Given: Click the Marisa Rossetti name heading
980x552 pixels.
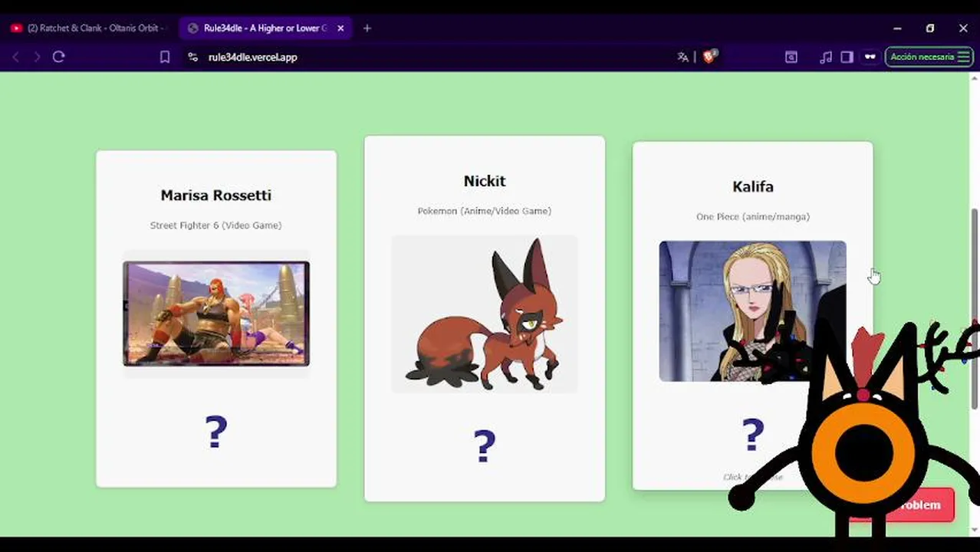Looking at the screenshot, I should pyautogui.click(x=216, y=195).
